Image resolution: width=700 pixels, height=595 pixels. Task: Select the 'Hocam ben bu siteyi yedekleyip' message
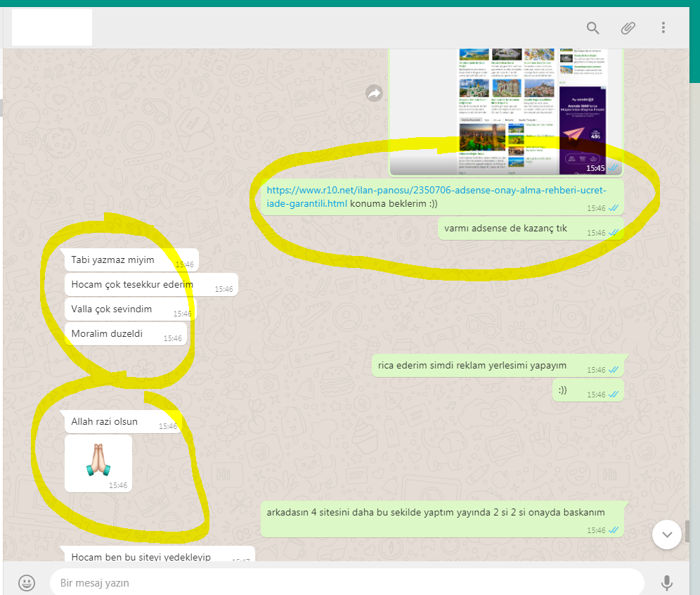160,554
